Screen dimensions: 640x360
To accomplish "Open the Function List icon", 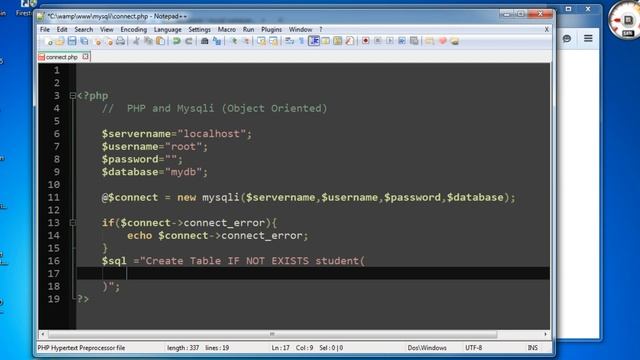I will click(x=349, y=41).
